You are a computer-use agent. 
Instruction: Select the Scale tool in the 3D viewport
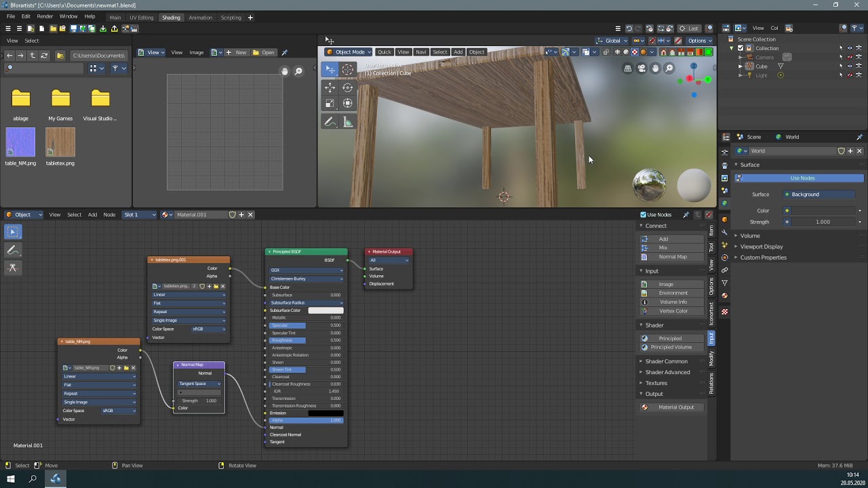pos(330,103)
